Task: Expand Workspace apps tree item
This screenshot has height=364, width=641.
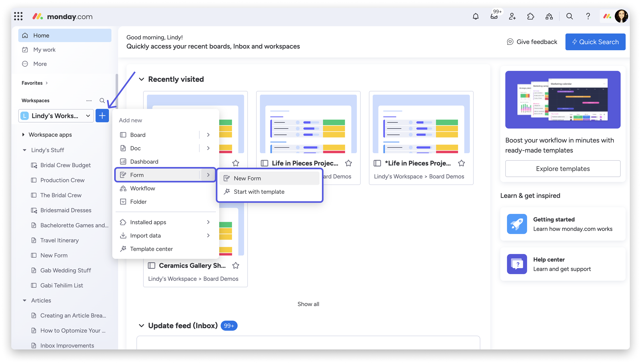Action: tap(23, 135)
